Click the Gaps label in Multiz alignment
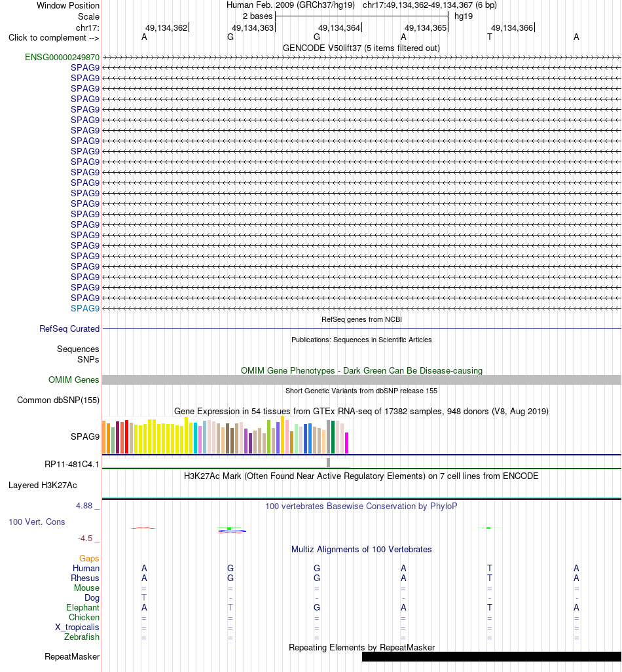 89,558
